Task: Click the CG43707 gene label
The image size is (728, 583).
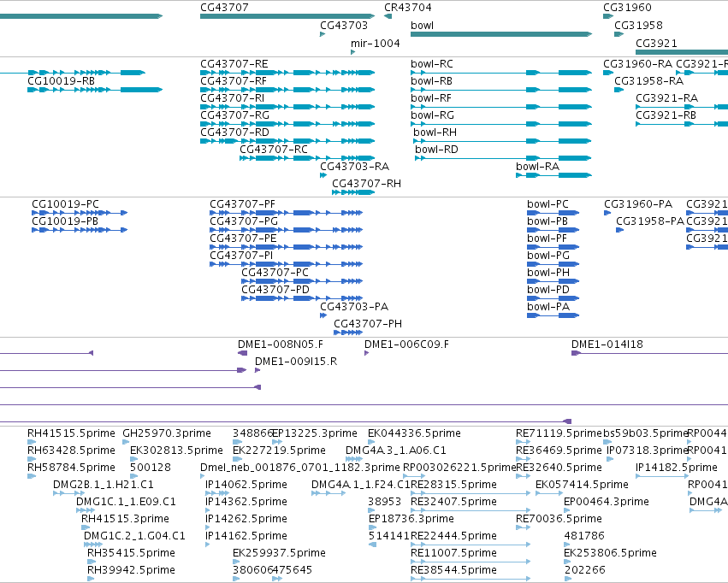Action: pyautogui.click(x=224, y=8)
